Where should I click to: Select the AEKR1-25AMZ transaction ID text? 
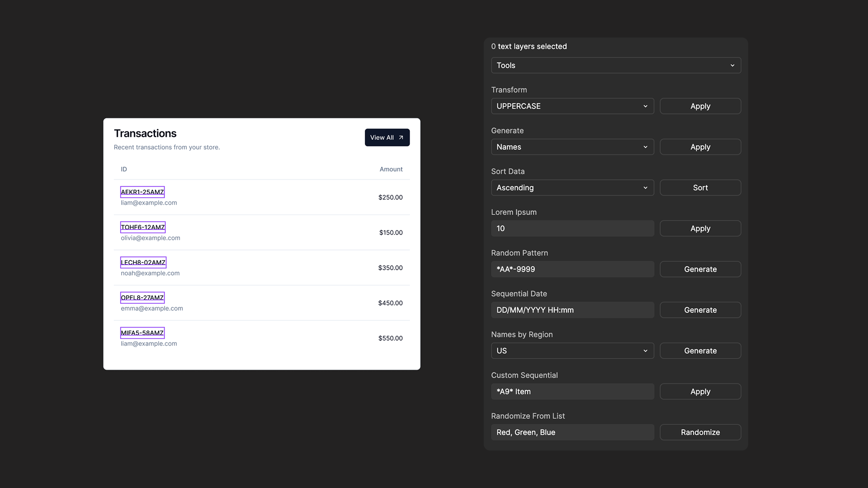tap(142, 192)
